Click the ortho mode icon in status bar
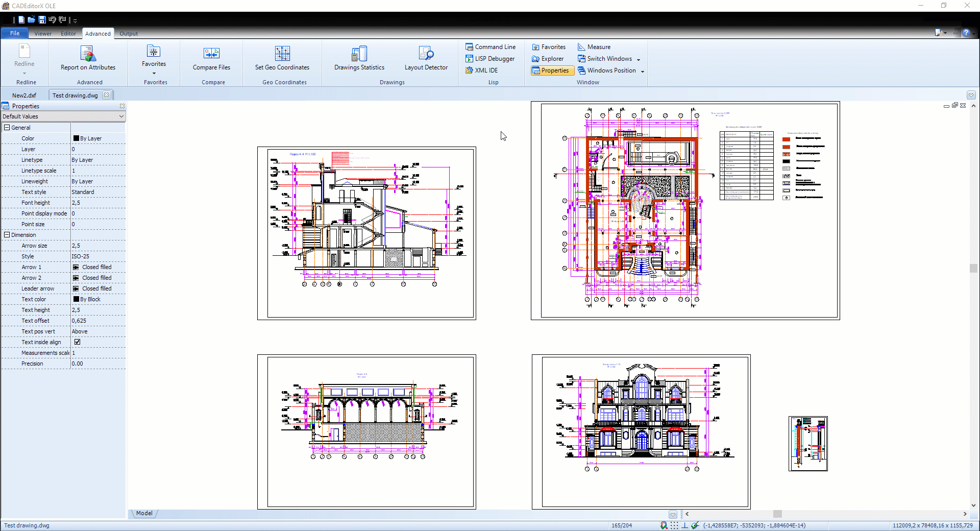The image size is (980, 531). (684, 525)
